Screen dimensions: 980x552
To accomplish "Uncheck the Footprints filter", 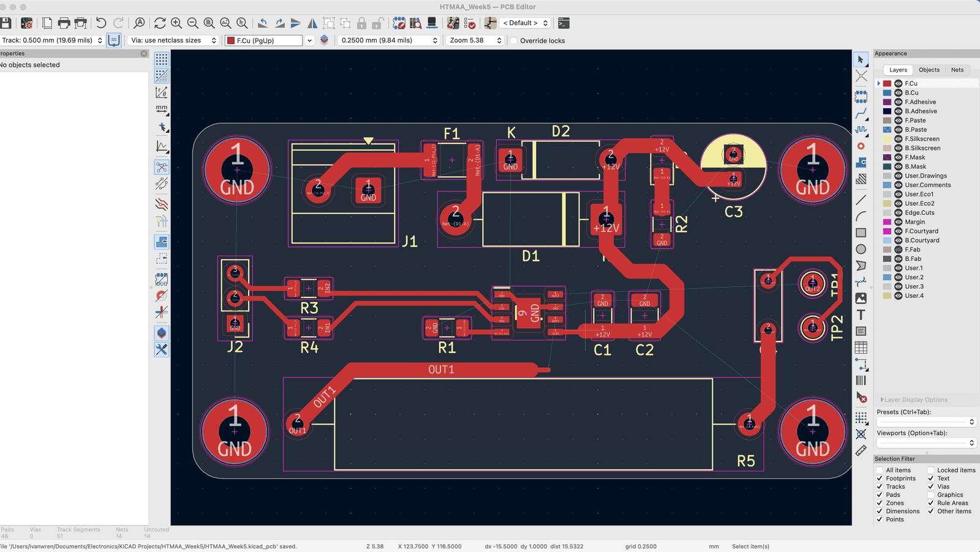I will [x=880, y=479].
